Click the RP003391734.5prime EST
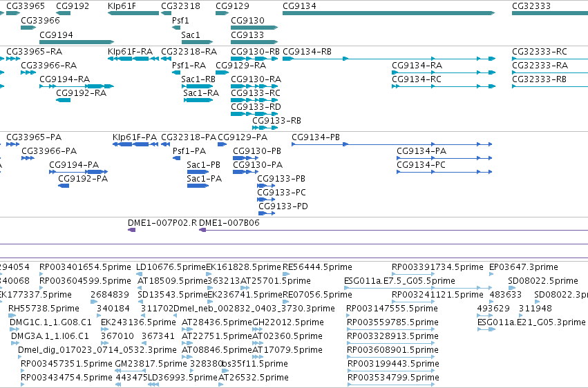Screen dimensions: 588x388 (413, 274)
